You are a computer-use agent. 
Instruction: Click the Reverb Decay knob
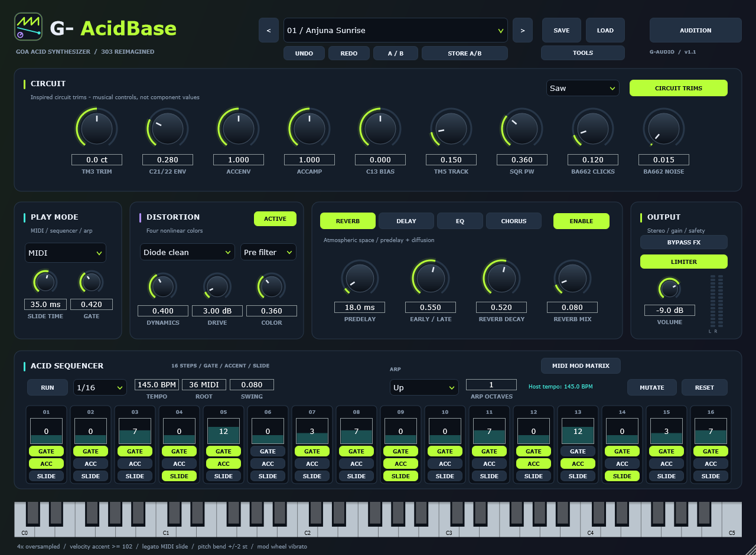coord(501,277)
